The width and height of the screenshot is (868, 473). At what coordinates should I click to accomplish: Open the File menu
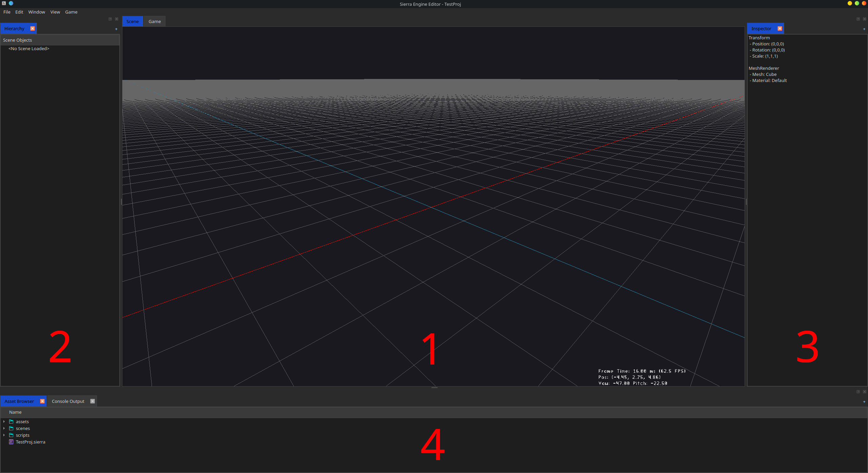click(7, 12)
